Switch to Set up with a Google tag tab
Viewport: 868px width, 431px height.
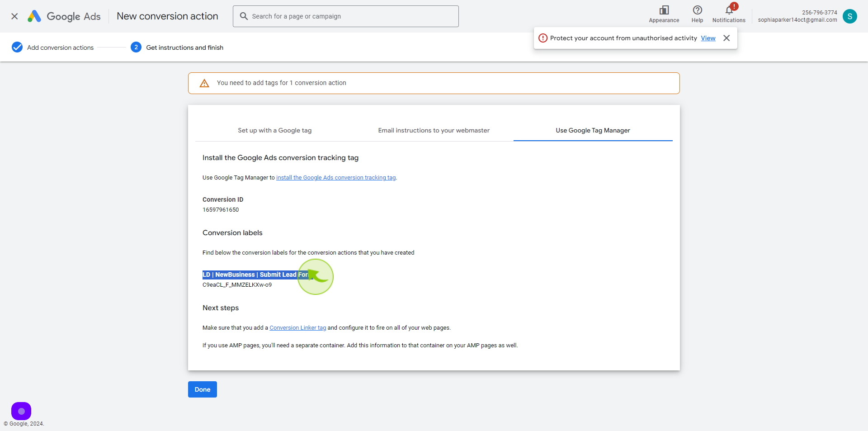tap(275, 130)
